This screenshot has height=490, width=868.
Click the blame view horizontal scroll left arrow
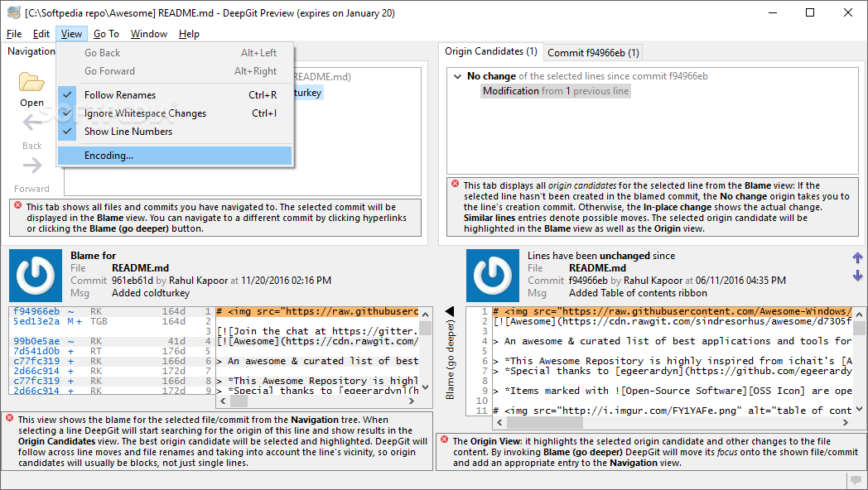(223, 401)
